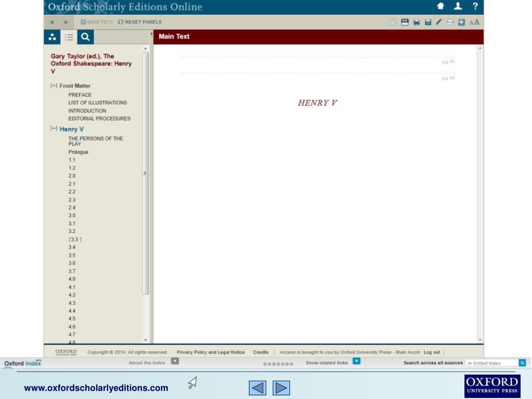Expand the About the Index arrow
Viewport: 532px width, 399px height.
175,361
